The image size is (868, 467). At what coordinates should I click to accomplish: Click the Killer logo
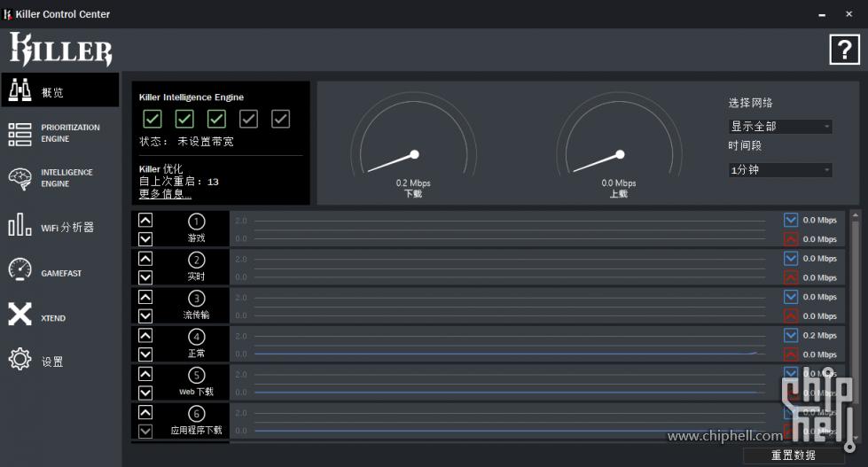(x=61, y=50)
